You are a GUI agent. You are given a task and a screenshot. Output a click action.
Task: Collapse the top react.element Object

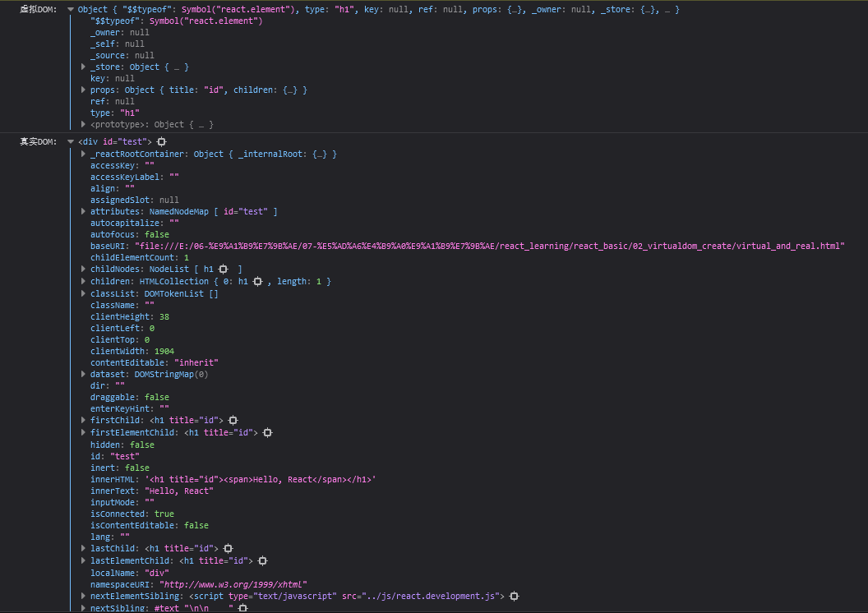pyautogui.click(x=71, y=10)
